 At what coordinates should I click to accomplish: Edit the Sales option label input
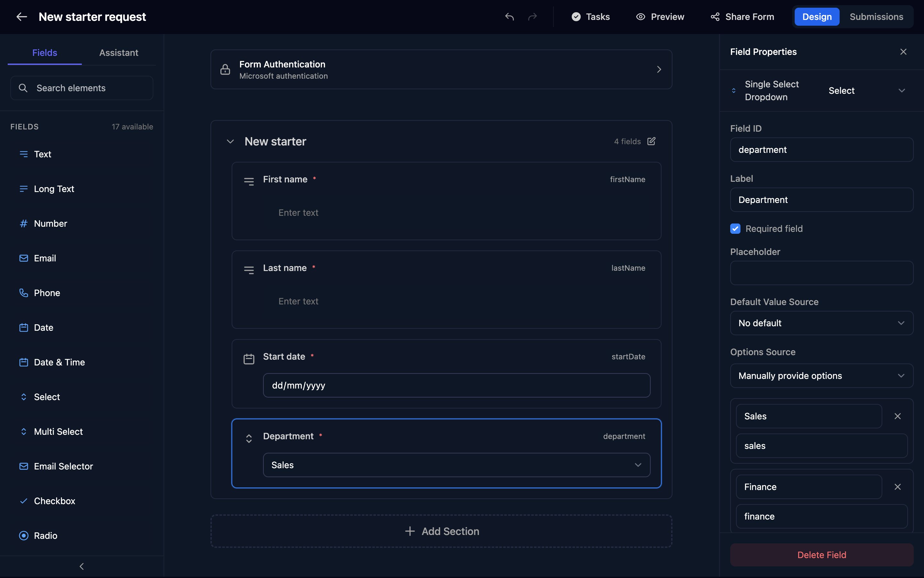coord(809,416)
